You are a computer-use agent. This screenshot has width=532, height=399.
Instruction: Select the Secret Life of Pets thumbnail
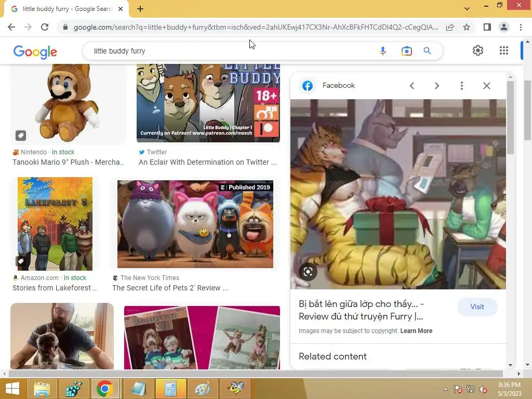(x=195, y=224)
